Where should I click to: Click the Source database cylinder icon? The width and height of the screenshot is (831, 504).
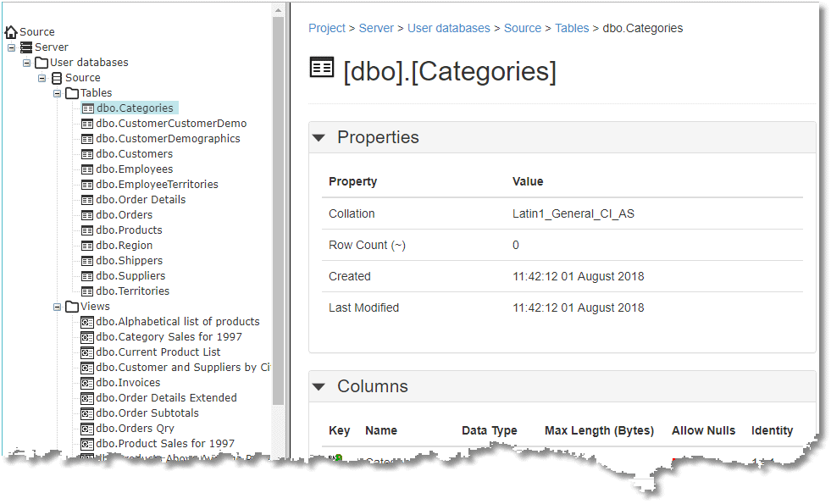point(57,78)
